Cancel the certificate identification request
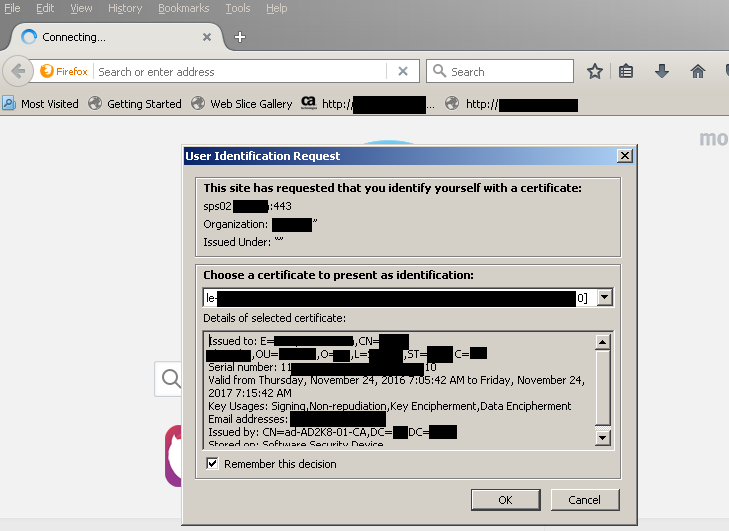 [584, 500]
